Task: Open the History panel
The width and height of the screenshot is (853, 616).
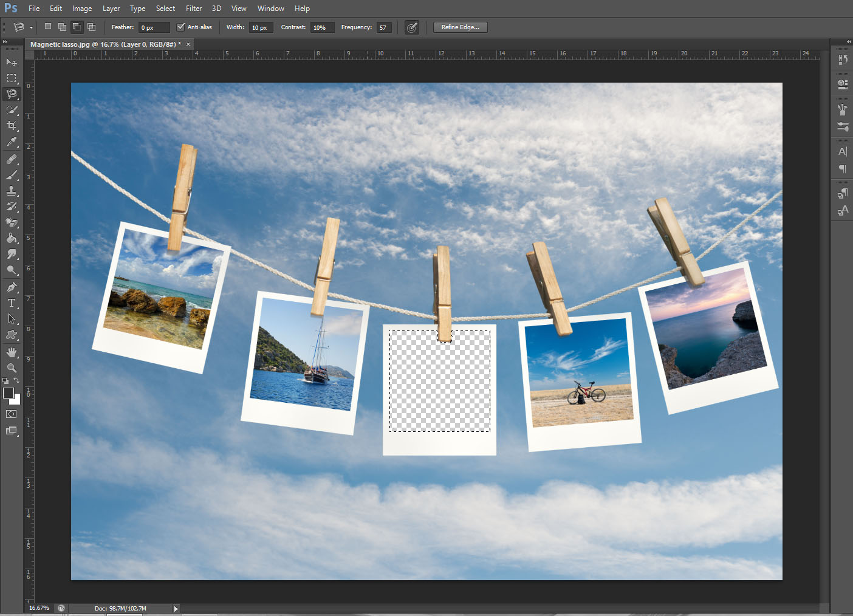Action: click(841, 59)
